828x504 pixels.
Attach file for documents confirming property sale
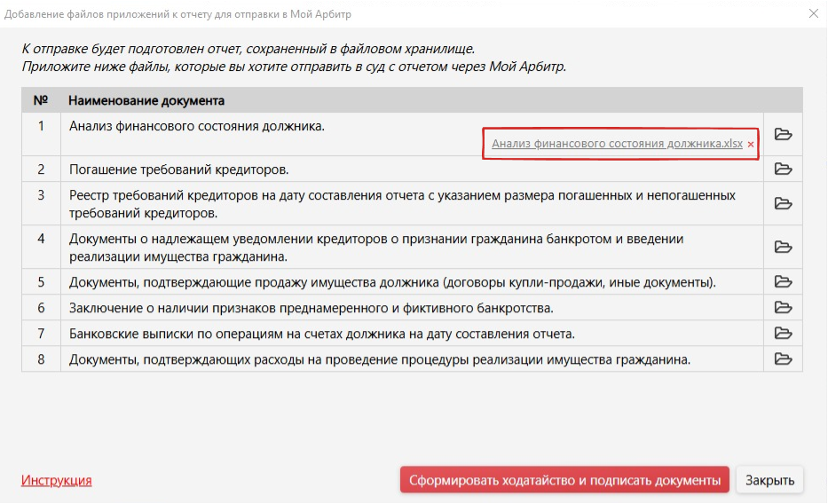pos(782,282)
